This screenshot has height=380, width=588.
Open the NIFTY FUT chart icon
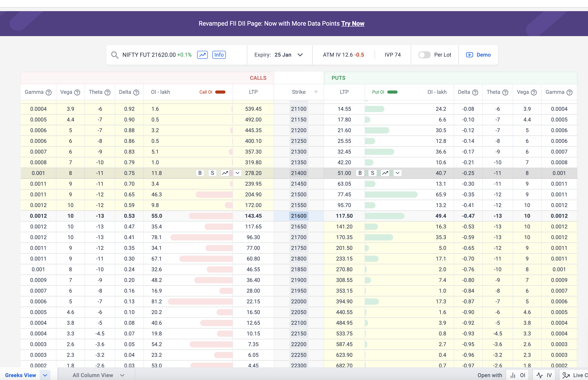point(202,55)
